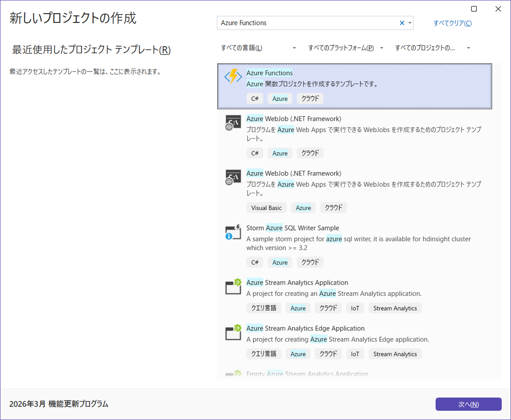
Task: Select the Visual Basic Azure WebJob title
Action: click(294, 174)
